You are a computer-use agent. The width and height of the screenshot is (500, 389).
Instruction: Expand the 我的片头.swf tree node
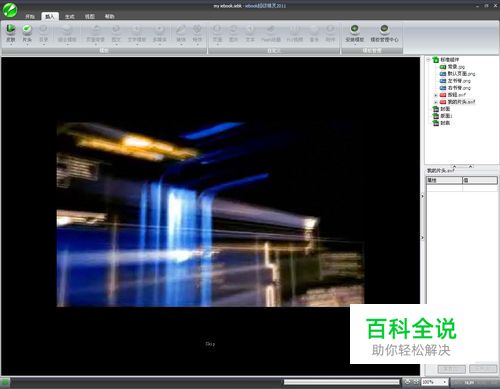click(436, 102)
